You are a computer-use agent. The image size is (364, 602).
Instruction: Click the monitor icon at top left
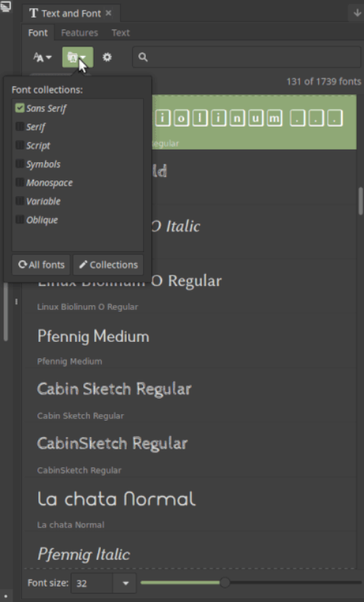pyautogui.click(x=6, y=6)
